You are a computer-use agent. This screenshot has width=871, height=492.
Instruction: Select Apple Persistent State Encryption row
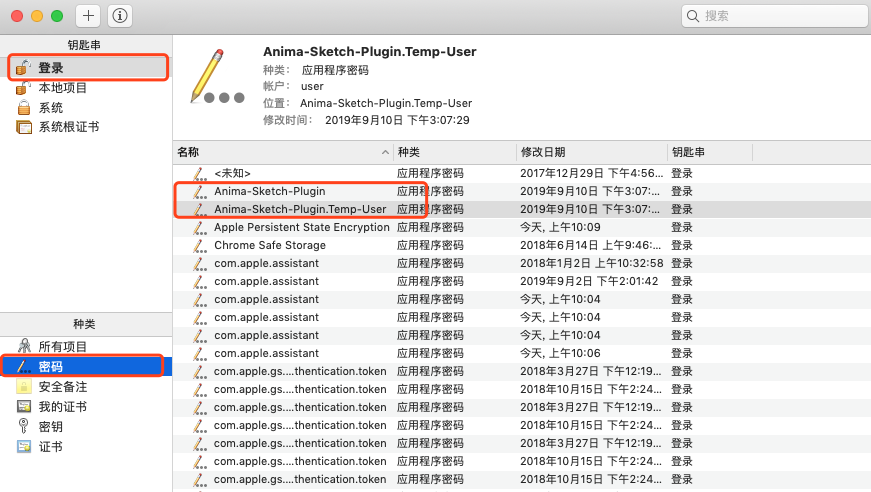[301, 227]
